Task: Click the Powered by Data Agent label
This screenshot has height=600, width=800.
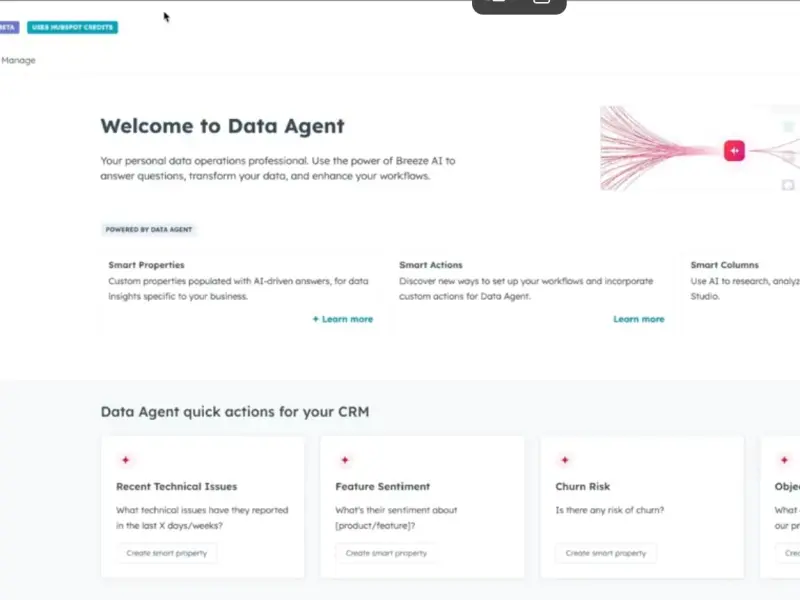Action: (150, 229)
